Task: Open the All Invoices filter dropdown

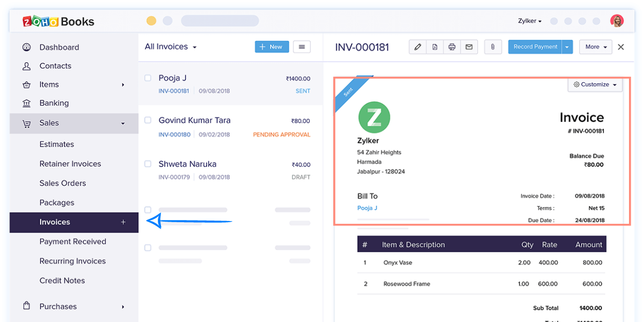Action: coord(171,47)
